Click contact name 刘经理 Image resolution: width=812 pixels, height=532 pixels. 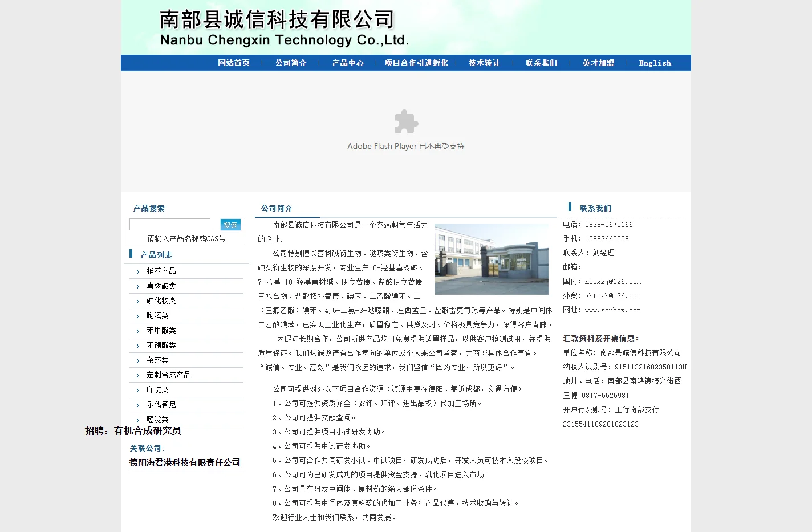603,253
